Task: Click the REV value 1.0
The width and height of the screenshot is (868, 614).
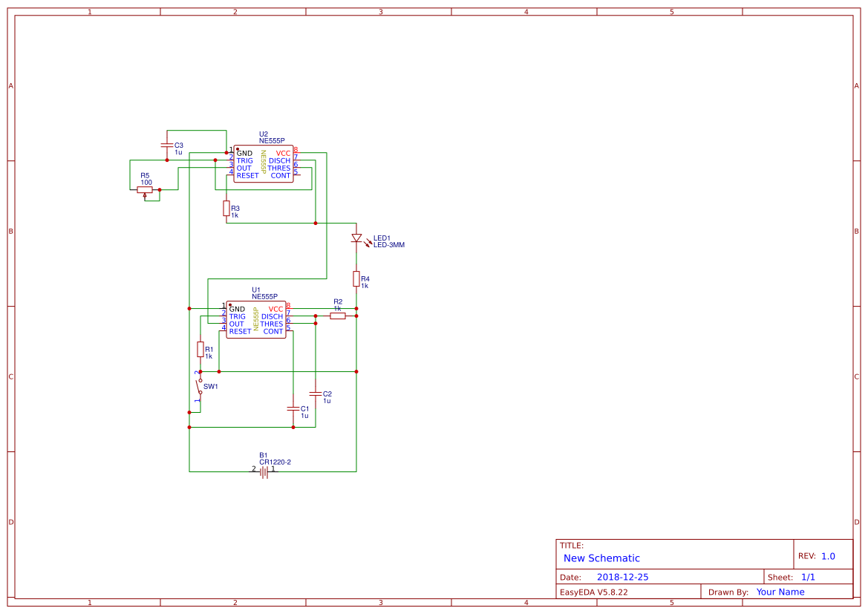Action: 828,556
